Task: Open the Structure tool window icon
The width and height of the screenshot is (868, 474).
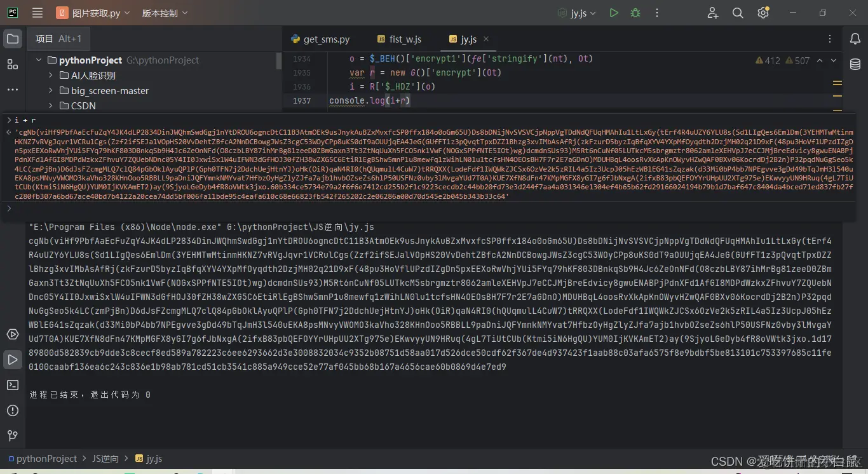Action: pyautogui.click(x=13, y=64)
